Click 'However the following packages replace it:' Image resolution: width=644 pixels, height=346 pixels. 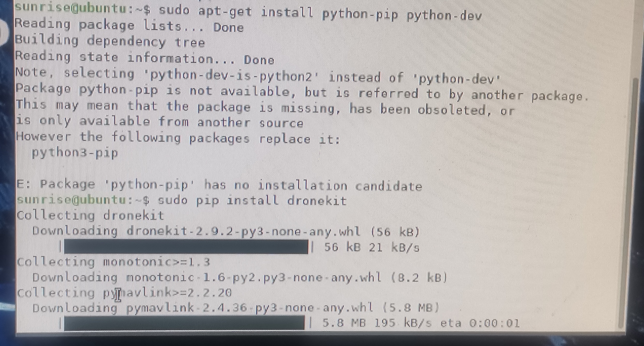tap(178, 138)
